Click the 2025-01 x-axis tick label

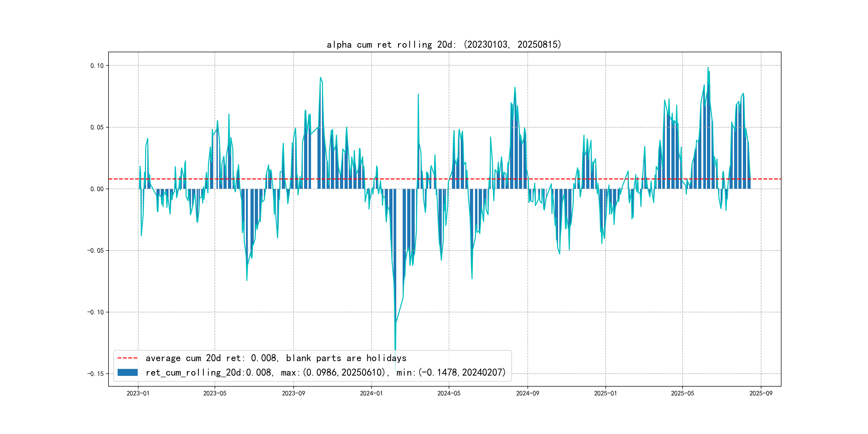(x=605, y=393)
